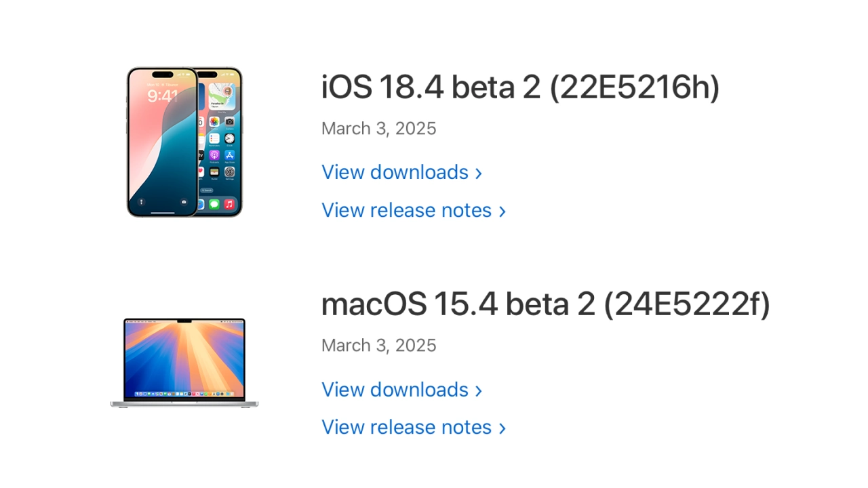Click the Podcasts app icon on iPhone
The height and width of the screenshot is (488, 868).
click(x=214, y=155)
